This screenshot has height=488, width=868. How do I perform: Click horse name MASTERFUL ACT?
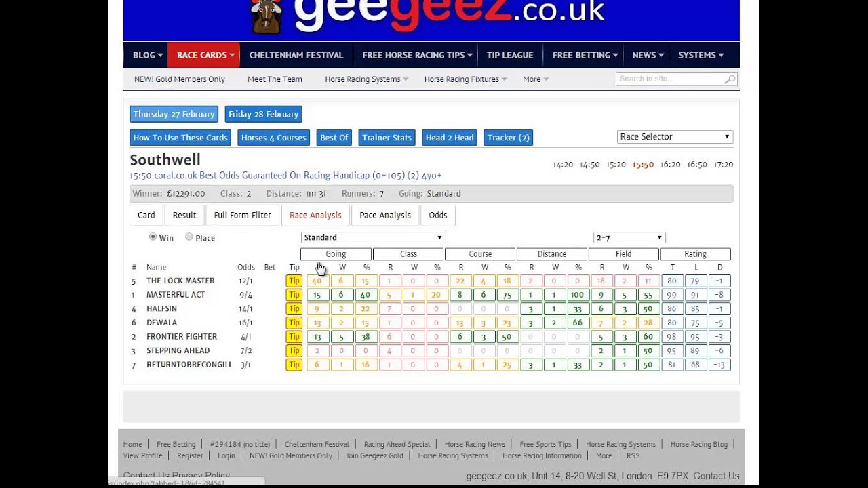point(176,295)
